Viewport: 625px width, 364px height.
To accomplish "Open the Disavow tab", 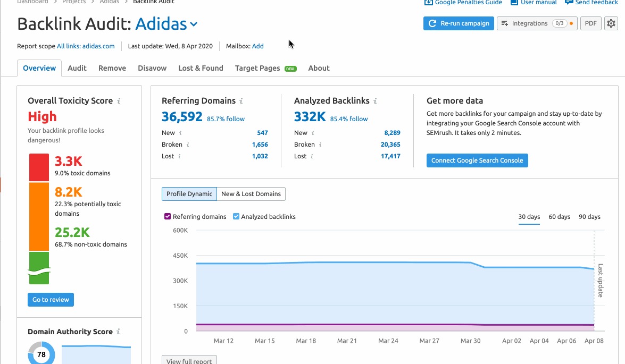I will [152, 68].
